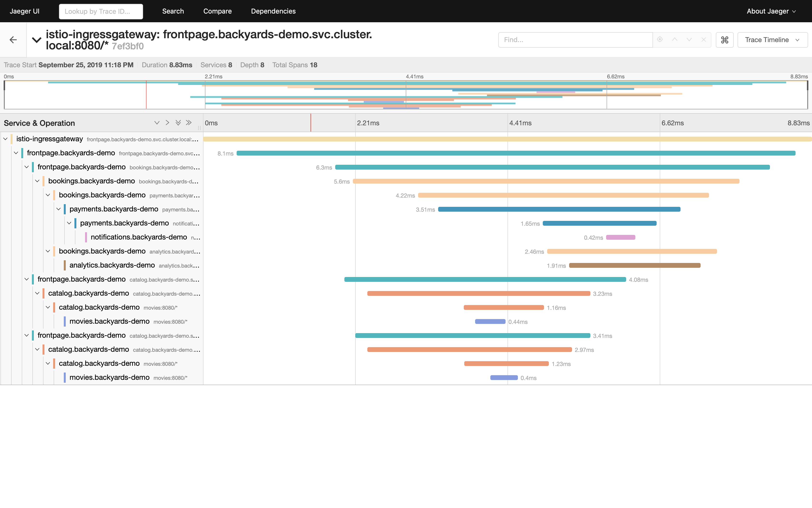Open the About Jaeger menu
This screenshot has height=508, width=812.
tap(771, 11)
